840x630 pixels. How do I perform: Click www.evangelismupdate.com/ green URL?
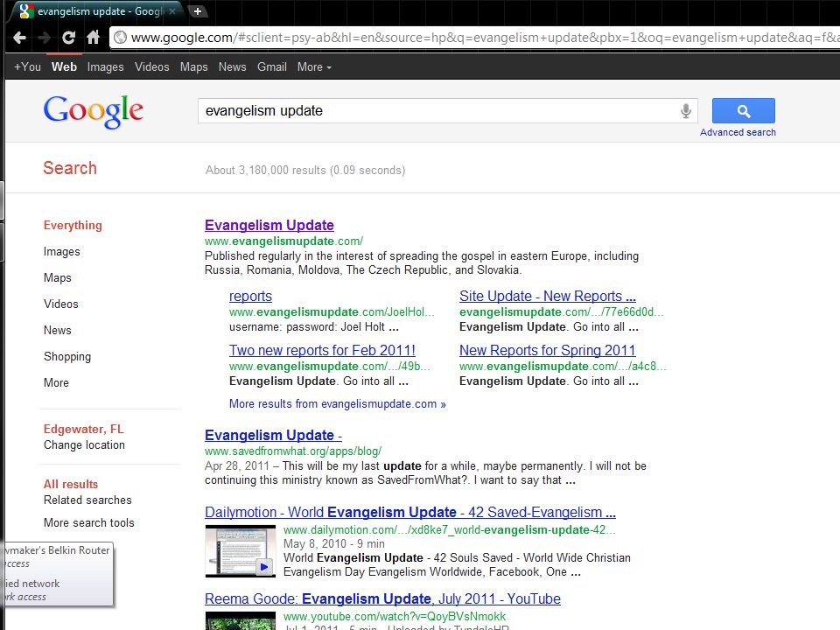tap(283, 241)
